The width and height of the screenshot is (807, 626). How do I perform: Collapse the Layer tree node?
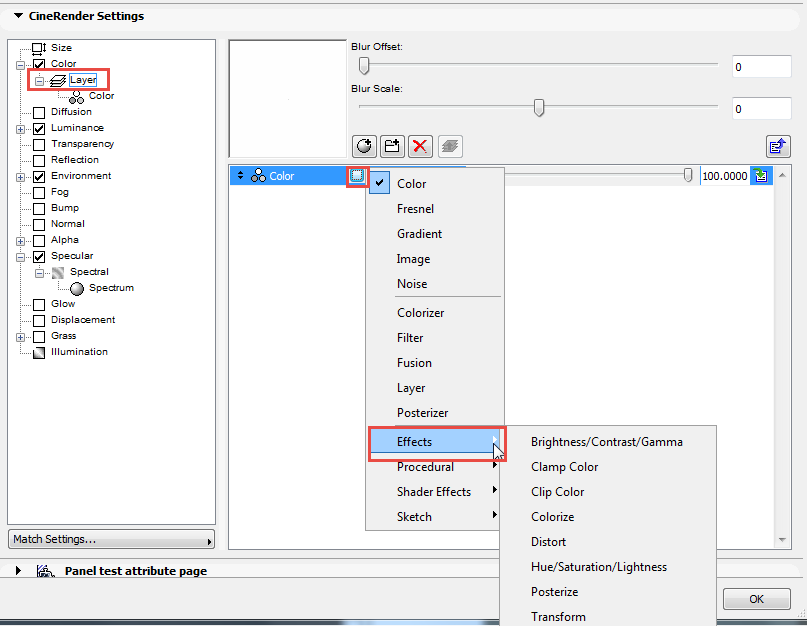(39, 81)
